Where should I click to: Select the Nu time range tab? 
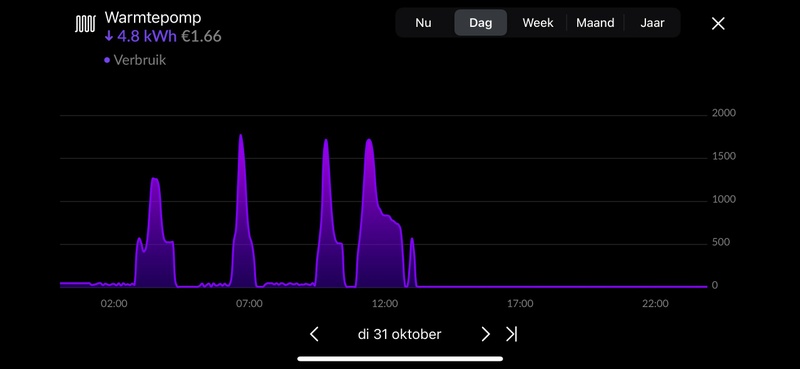point(423,23)
